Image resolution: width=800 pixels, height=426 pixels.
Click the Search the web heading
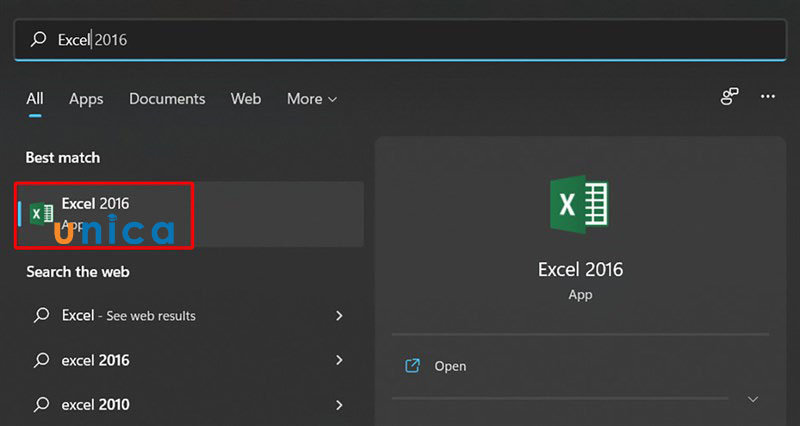pos(78,271)
